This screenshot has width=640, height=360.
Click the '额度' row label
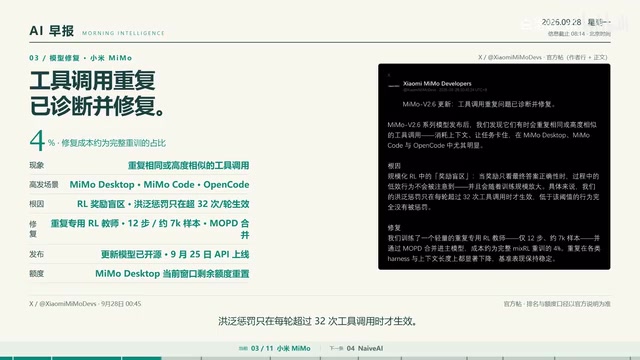pos(36,273)
